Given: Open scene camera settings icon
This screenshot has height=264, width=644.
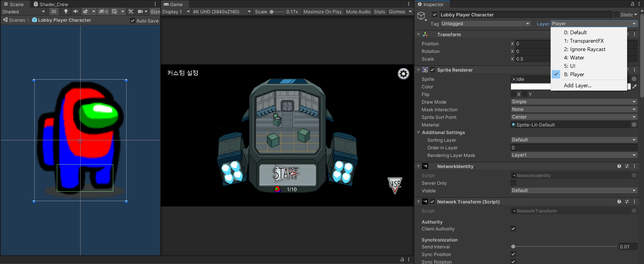Looking at the screenshot, I should pyautogui.click(x=140, y=11).
